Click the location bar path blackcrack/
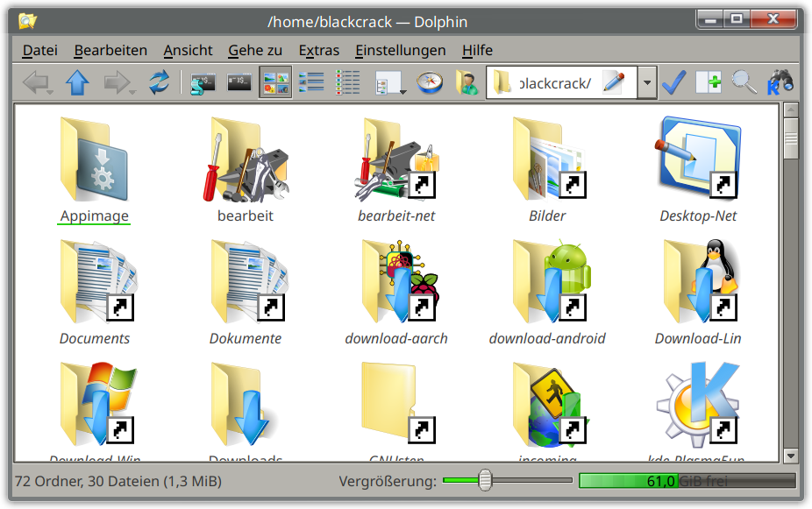 (x=554, y=83)
